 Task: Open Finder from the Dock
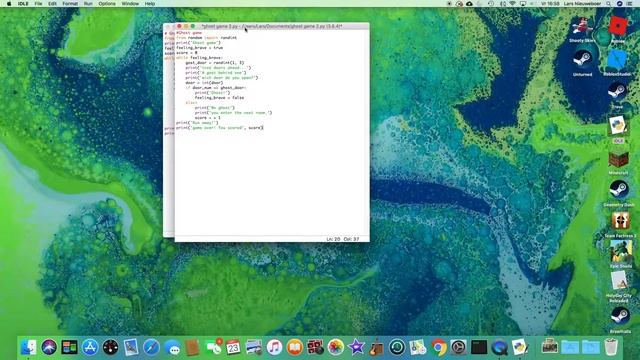29,347
